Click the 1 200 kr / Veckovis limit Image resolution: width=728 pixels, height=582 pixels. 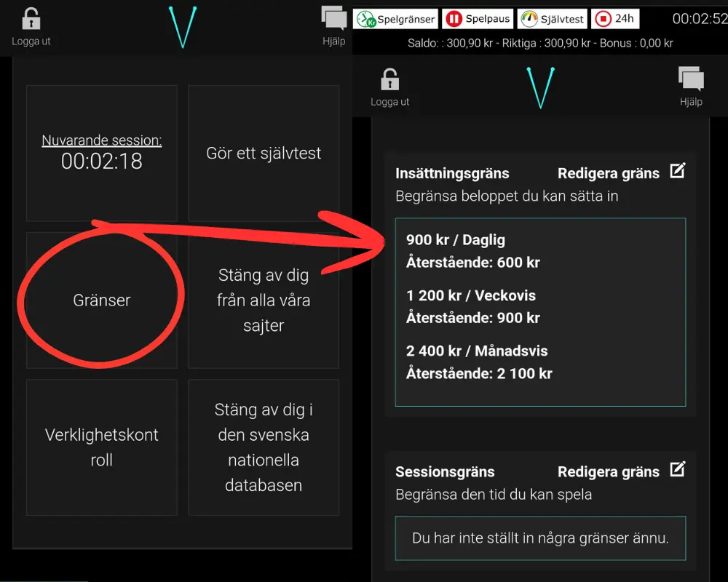click(471, 295)
